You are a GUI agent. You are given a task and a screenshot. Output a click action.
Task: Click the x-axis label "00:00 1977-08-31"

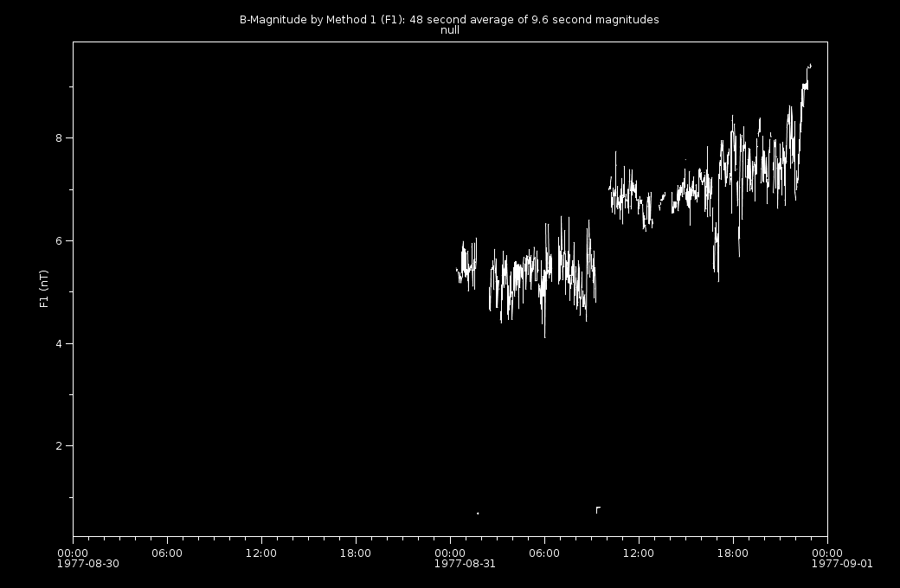click(x=465, y=559)
